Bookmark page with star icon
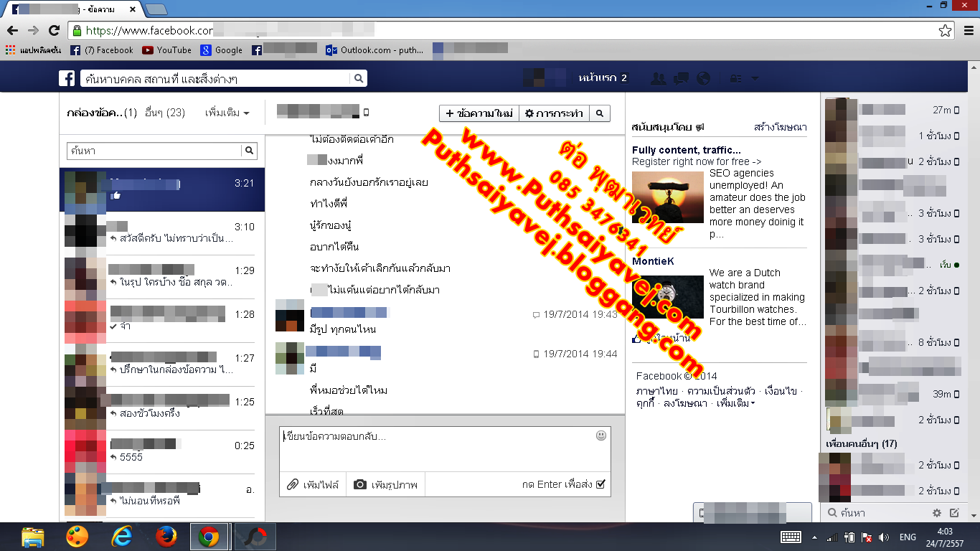This screenshot has height=551, width=980. click(x=945, y=30)
